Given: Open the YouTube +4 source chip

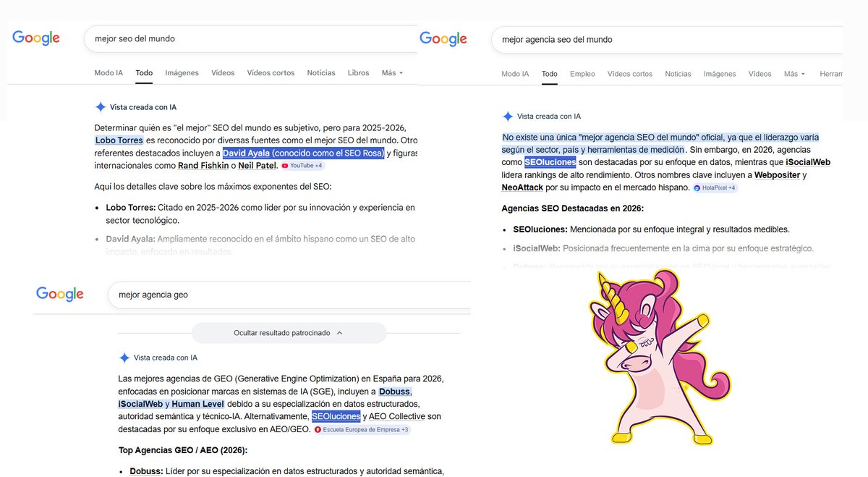Looking at the screenshot, I should pyautogui.click(x=302, y=166).
